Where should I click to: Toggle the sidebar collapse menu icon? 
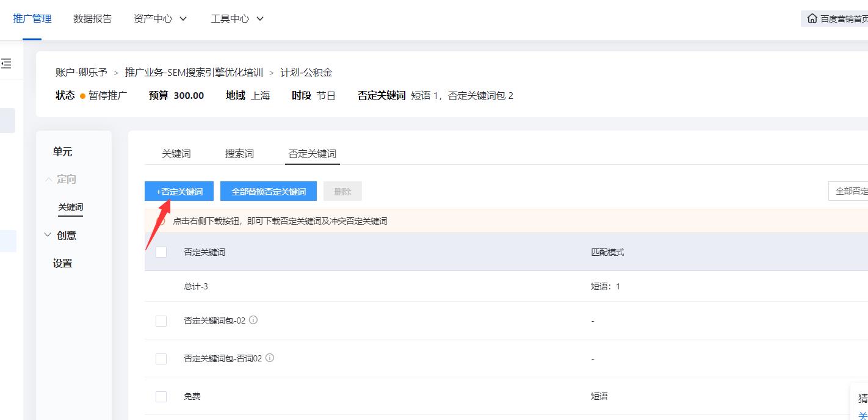[x=6, y=63]
